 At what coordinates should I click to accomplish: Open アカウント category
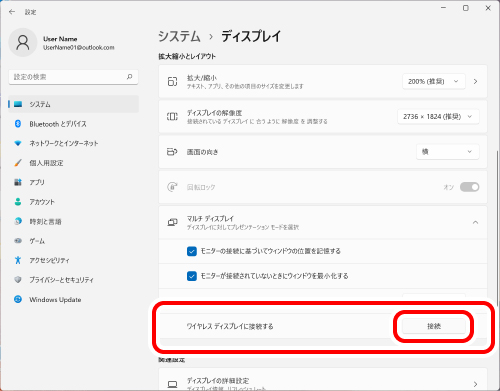tap(73, 202)
